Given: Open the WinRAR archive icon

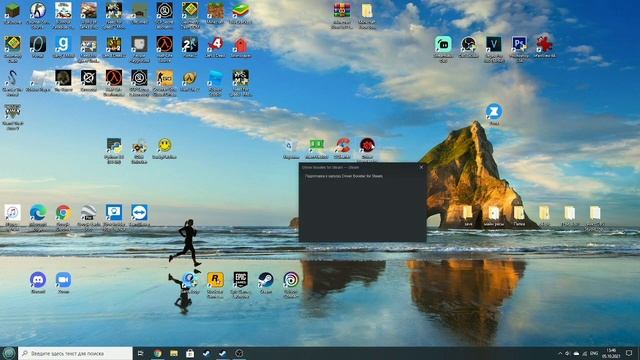Looking at the screenshot, I should pos(342,11).
